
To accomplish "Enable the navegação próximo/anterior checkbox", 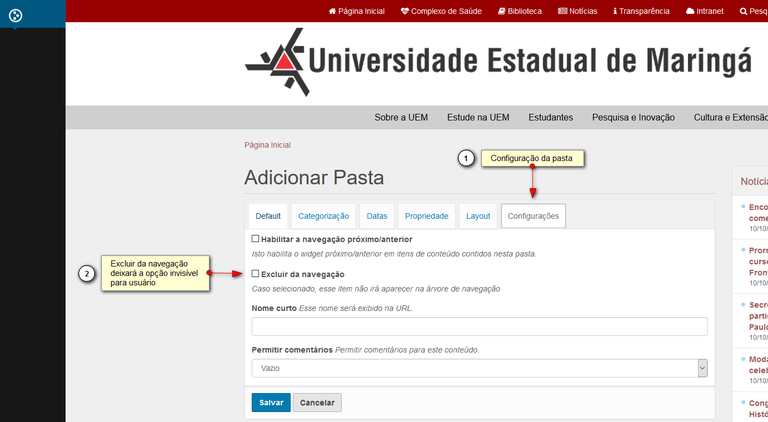I will pos(256,239).
